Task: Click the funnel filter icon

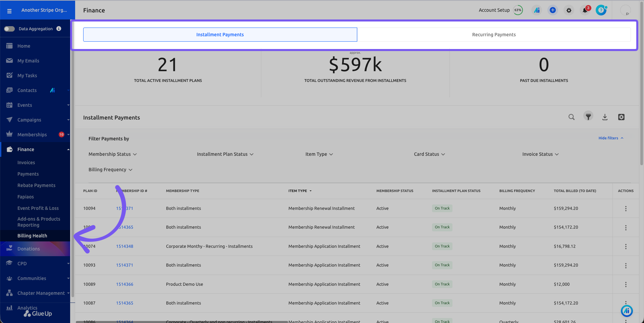Action: [588, 117]
